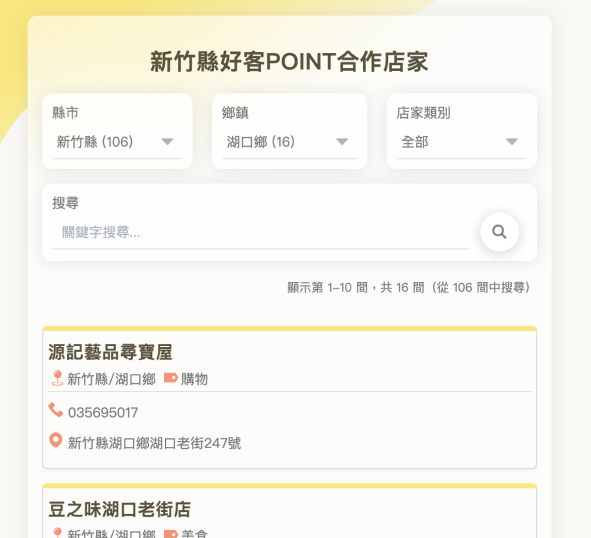The image size is (591, 538).
Task: Click location pin on 豆之味湖口老街店 card
Action: tap(57, 533)
